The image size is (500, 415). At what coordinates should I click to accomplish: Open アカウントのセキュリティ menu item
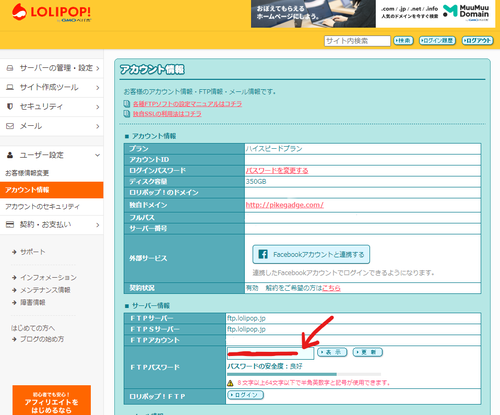pyautogui.click(x=42, y=207)
